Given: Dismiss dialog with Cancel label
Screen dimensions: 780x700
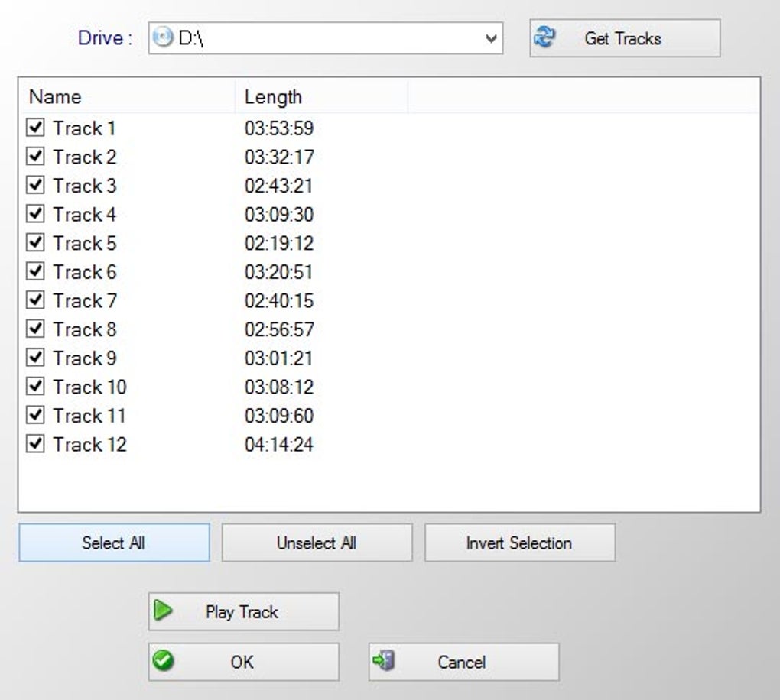Looking at the screenshot, I should 462,663.
